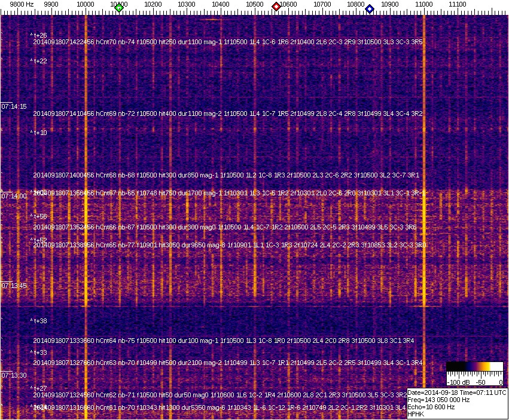Click the Date and Time info line
The image size is (509, 420).
coord(457,393)
